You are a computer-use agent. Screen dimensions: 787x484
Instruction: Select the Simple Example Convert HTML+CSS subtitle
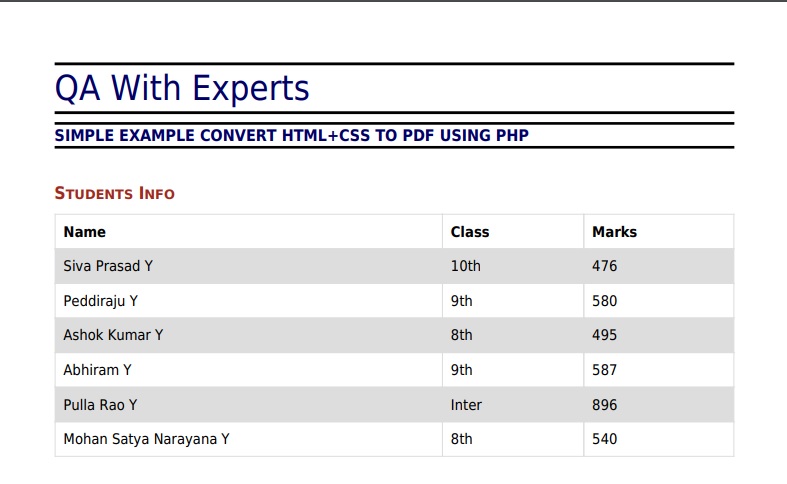(292, 136)
